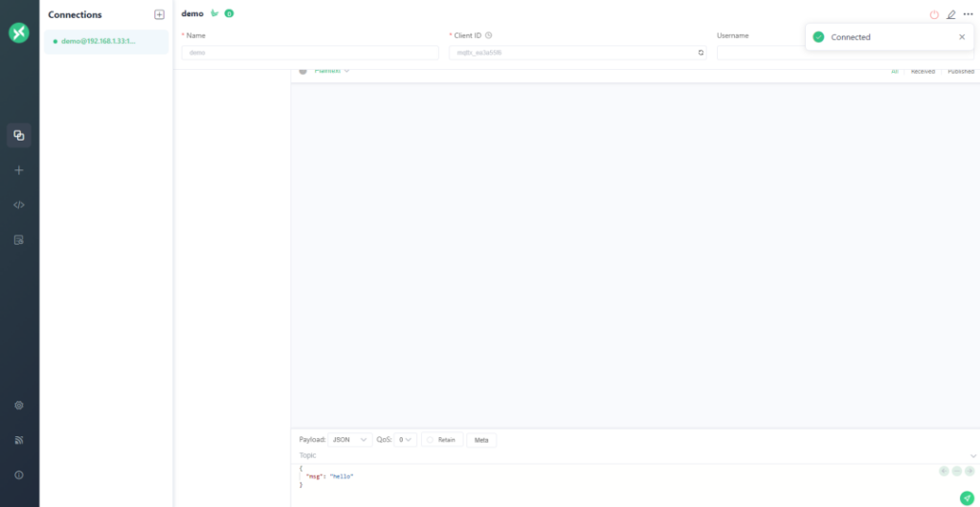Show only Published messages
This screenshot has width=980, height=507.
tap(961, 72)
